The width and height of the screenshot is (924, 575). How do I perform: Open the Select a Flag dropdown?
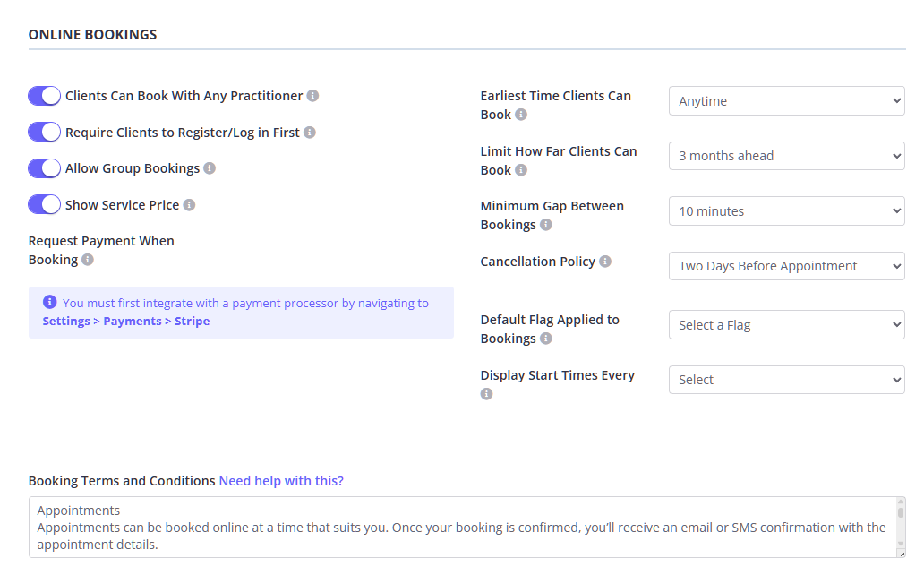[x=786, y=325]
